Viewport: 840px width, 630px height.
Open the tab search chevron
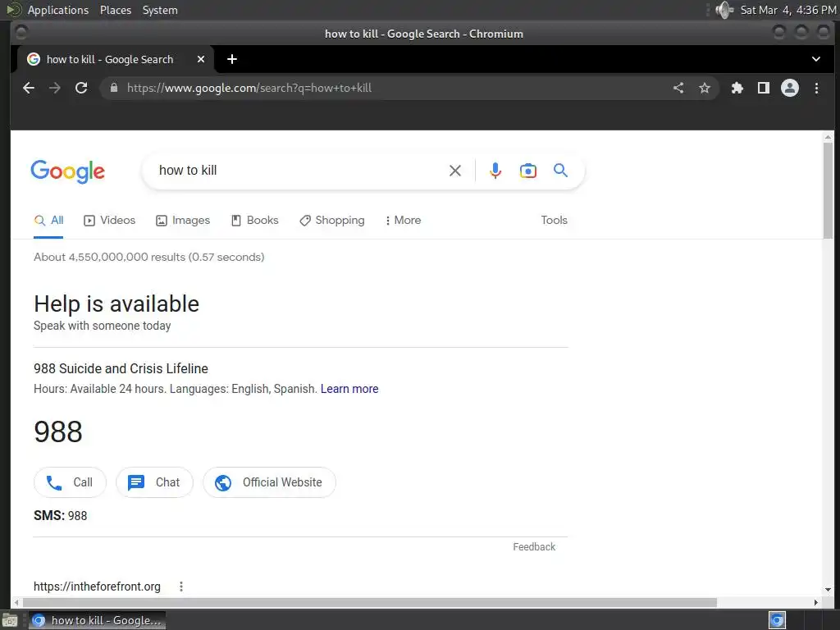tap(816, 59)
